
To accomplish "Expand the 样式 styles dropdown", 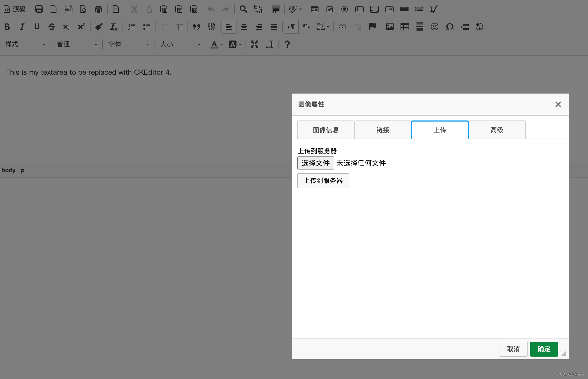I will (x=26, y=44).
